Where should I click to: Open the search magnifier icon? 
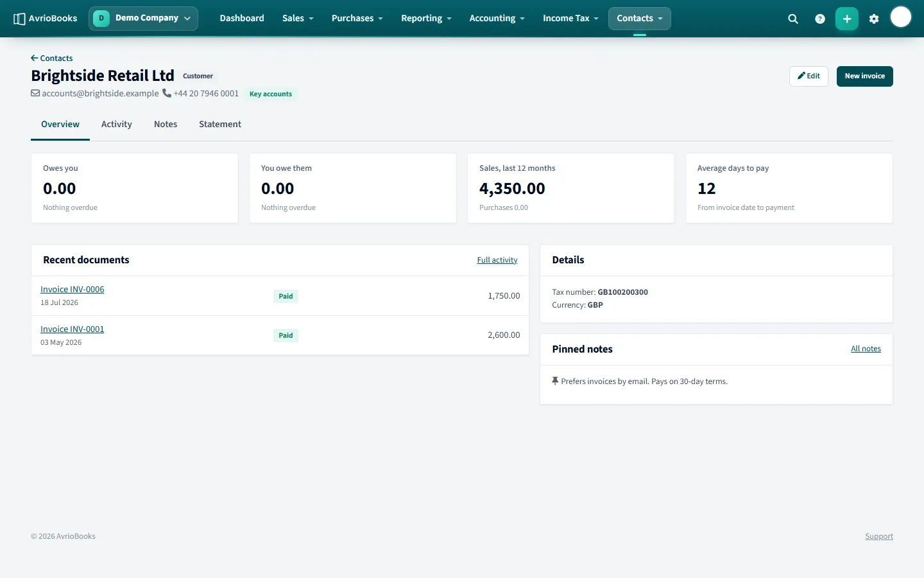[793, 19]
